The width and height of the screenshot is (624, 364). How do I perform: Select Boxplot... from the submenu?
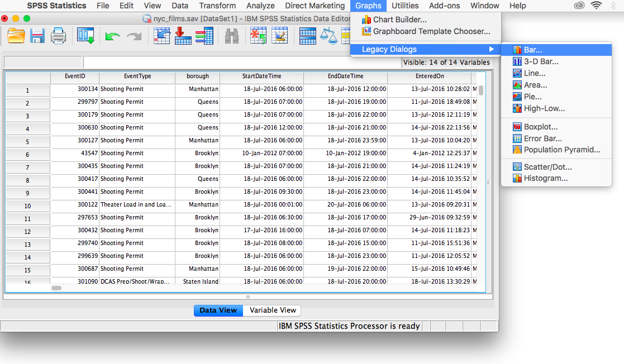pyautogui.click(x=556, y=127)
